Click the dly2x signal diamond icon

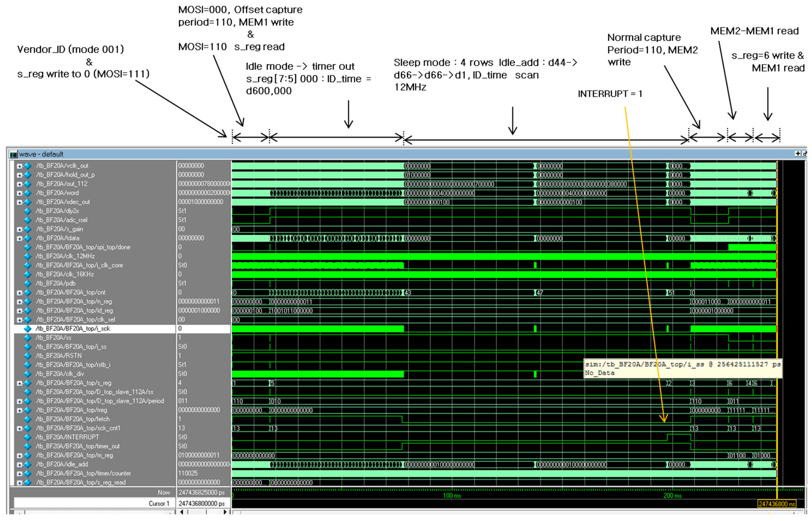click(28, 211)
